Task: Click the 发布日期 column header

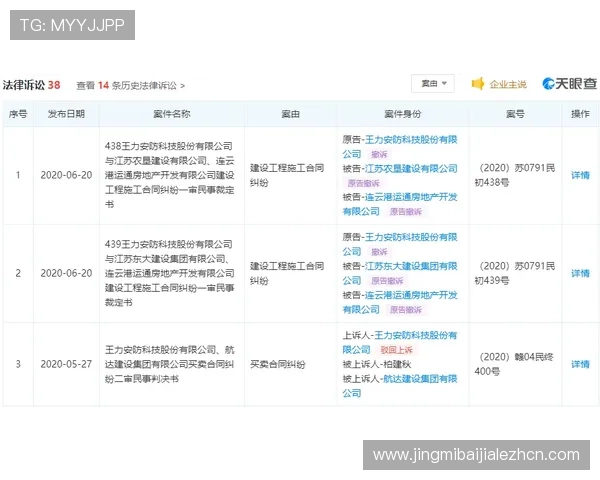Action: [66, 114]
